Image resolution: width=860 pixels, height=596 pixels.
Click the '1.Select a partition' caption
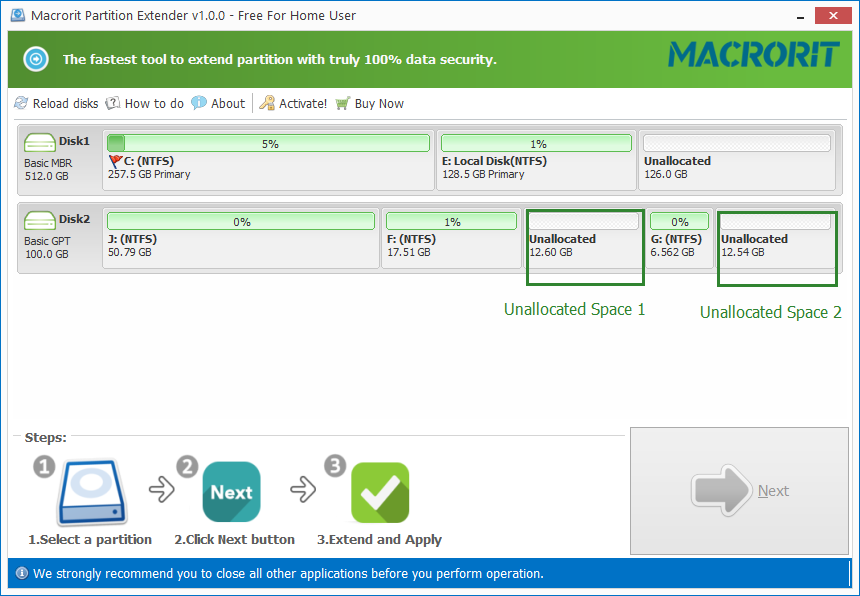click(x=90, y=540)
